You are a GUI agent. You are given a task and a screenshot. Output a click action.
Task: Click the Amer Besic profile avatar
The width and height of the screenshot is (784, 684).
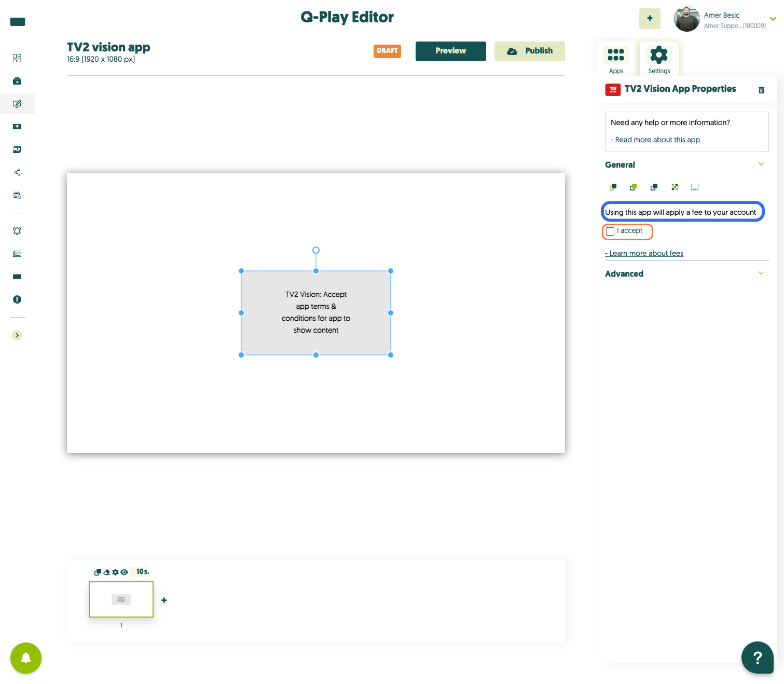[686, 19]
